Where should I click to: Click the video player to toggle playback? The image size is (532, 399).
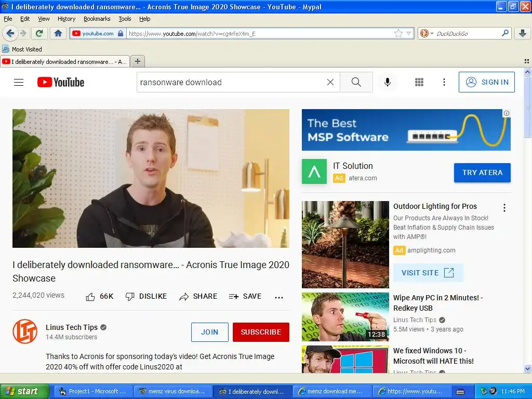[x=151, y=178]
